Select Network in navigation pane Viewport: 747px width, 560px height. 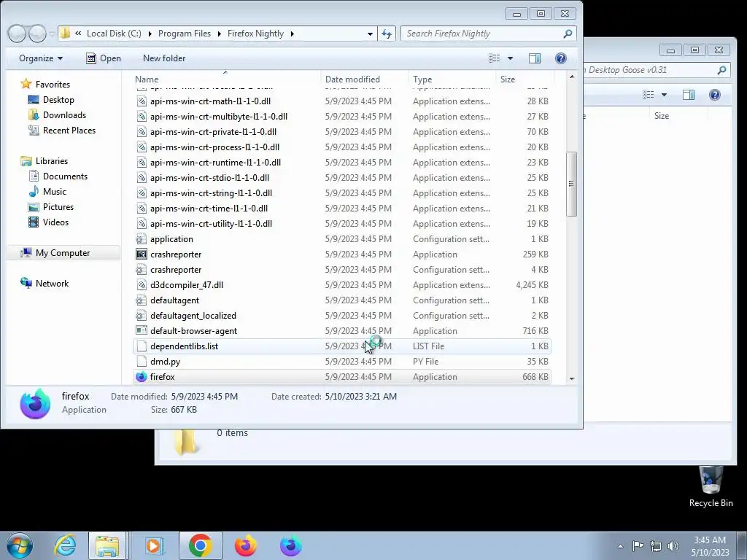[52, 284]
